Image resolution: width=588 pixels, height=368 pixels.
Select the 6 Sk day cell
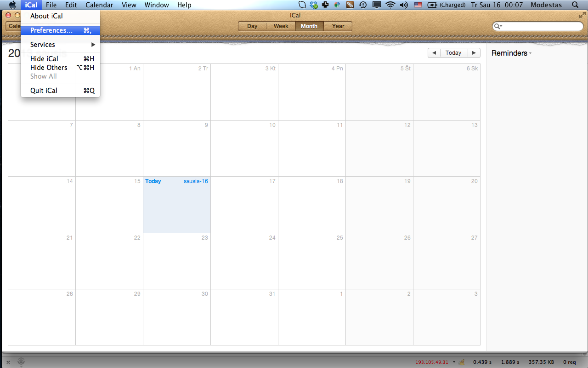click(447, 92)
